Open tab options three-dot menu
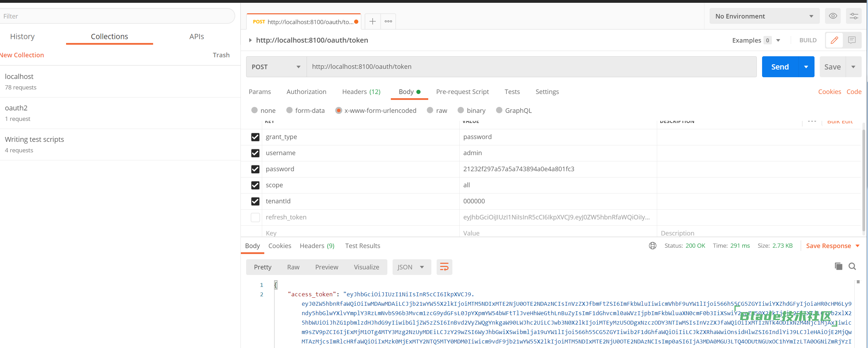868x348 pixels. pos(388,21)
